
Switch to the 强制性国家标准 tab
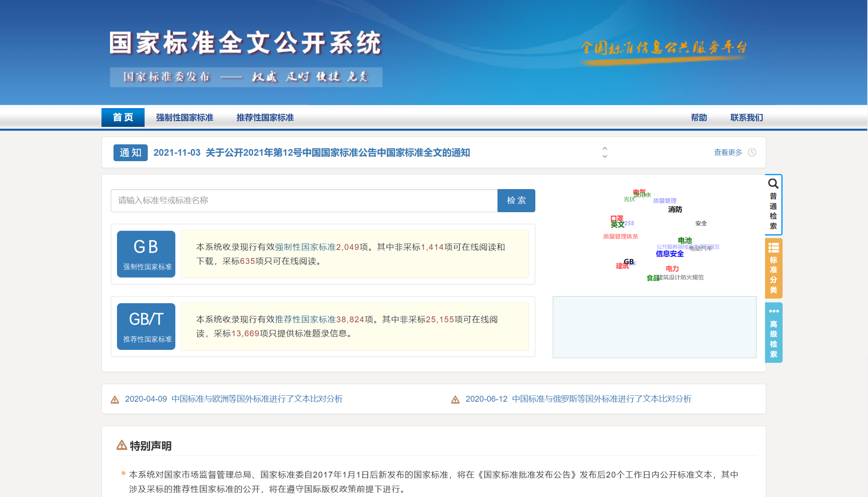click(184, 118)
